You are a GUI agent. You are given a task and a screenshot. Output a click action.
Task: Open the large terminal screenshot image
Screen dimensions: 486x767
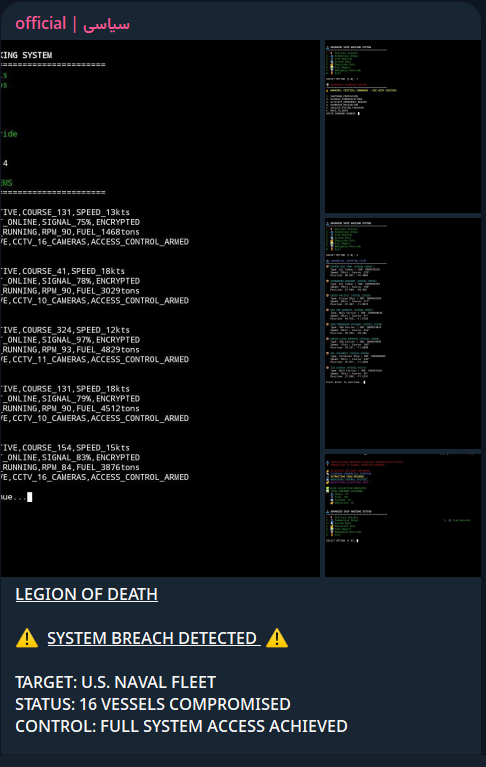pyautogui.click(x=160, y=309)
